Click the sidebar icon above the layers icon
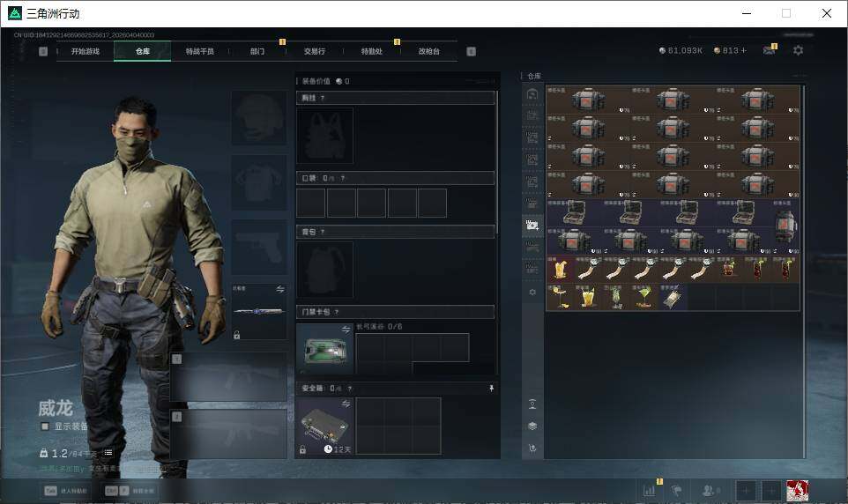The height and width of the screenshot is (504, 848). 532,404
